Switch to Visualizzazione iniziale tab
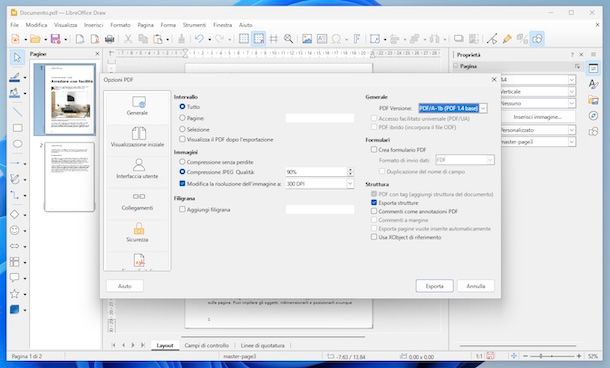The width and height of the screenshot is (610, 368). click(137, 137)
